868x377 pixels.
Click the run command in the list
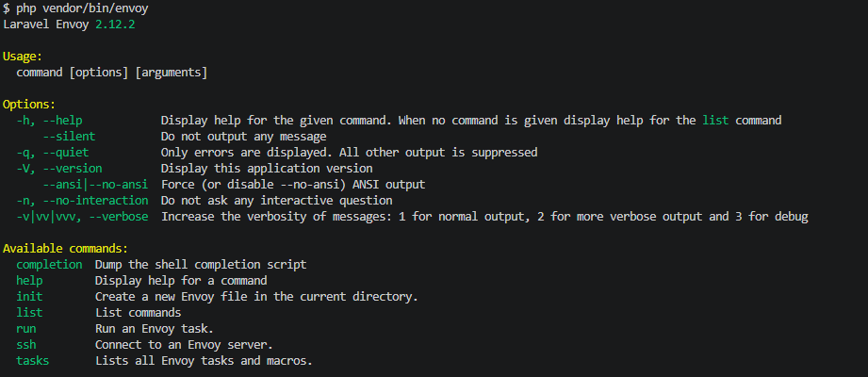click(x=26, y=328)
